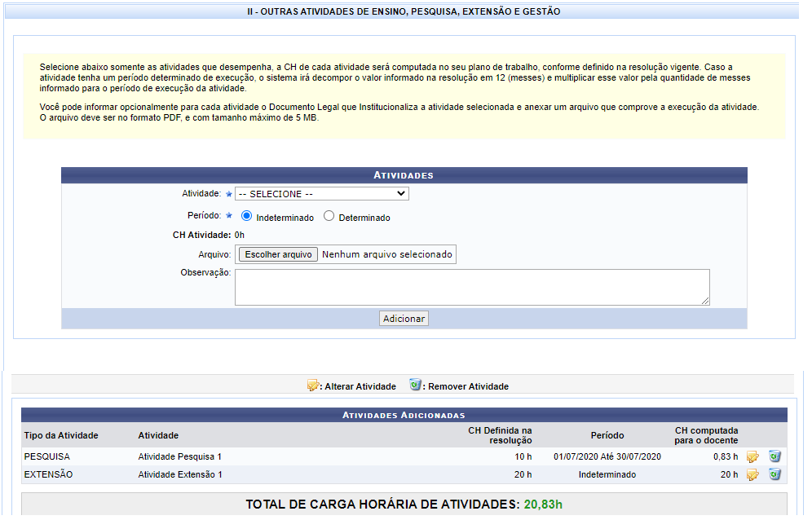Click the Nenhum arquivo selecionado file label
Image resolution: width=812 pixels, height=520 pixels.
[386, 254]
